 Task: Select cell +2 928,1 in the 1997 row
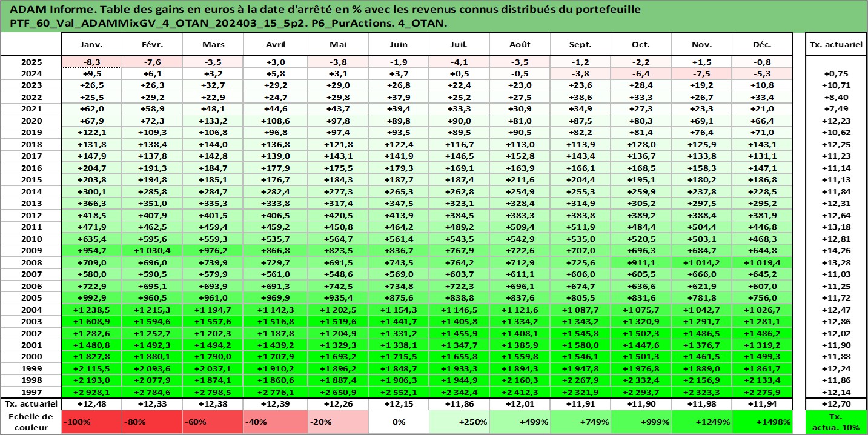point(91,391)
